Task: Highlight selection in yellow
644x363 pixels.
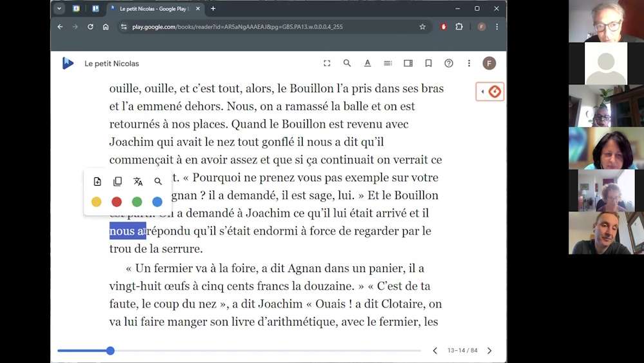Action: point(97,202)
